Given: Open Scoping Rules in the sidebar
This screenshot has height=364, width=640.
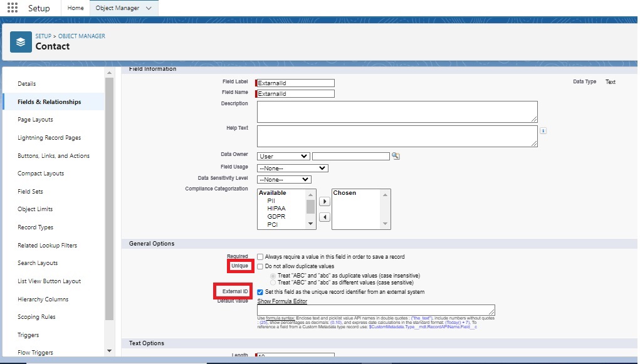Looking at the screenshot, I should (x=36, y=316).
